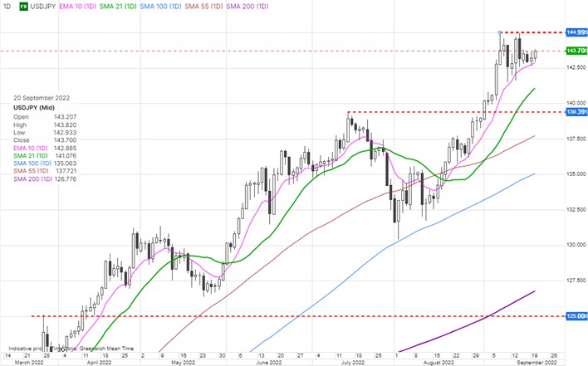Screen dimensions: 588x366
Task: Click March 2022 on the time axis
Action: (x=29, y=362)
